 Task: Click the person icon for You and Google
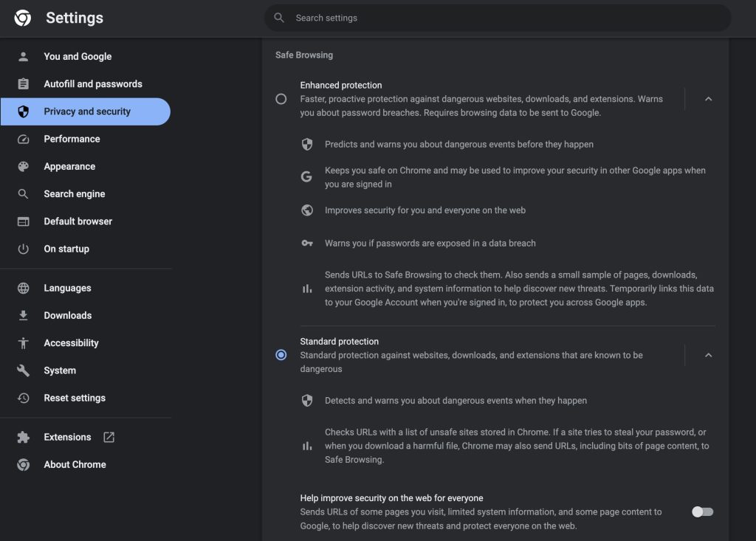pyautogui.click(x=24, y=56)
